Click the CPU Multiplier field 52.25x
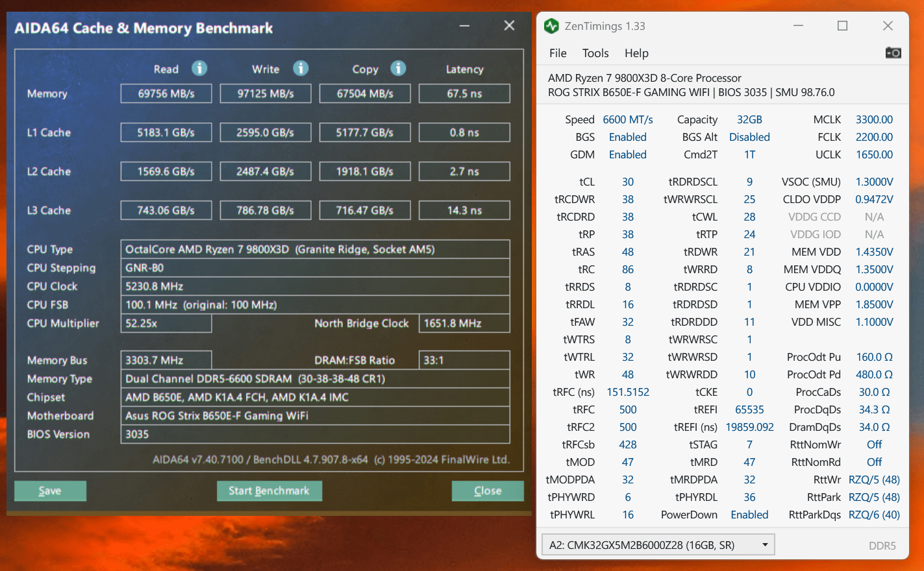 [x=166, y=323]
